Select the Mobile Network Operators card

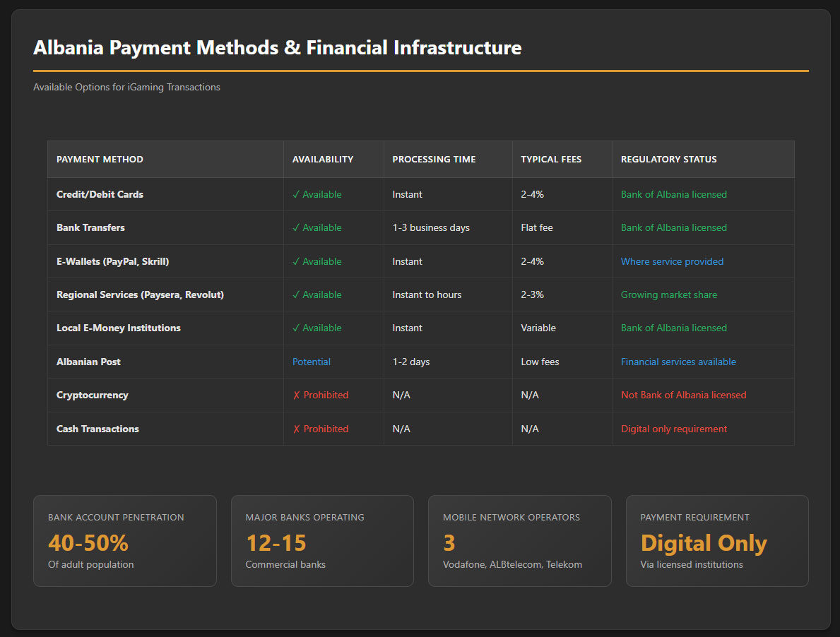tap(519, 540)
